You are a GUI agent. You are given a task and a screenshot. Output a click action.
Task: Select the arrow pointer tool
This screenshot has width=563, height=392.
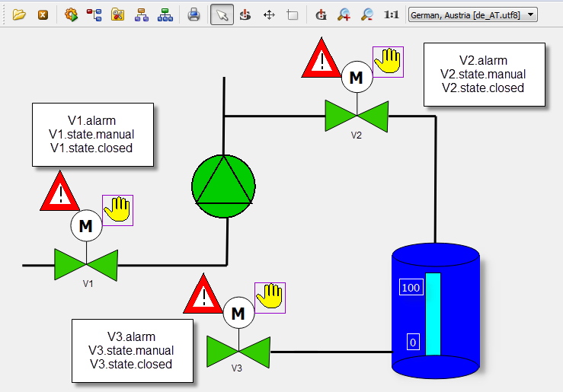[x=222, y=14]
